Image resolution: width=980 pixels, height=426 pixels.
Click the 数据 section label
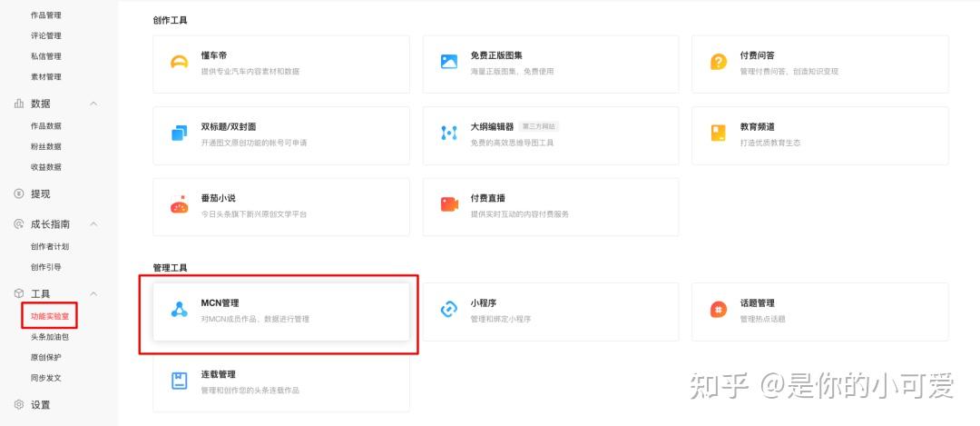(x=41, y=104)
